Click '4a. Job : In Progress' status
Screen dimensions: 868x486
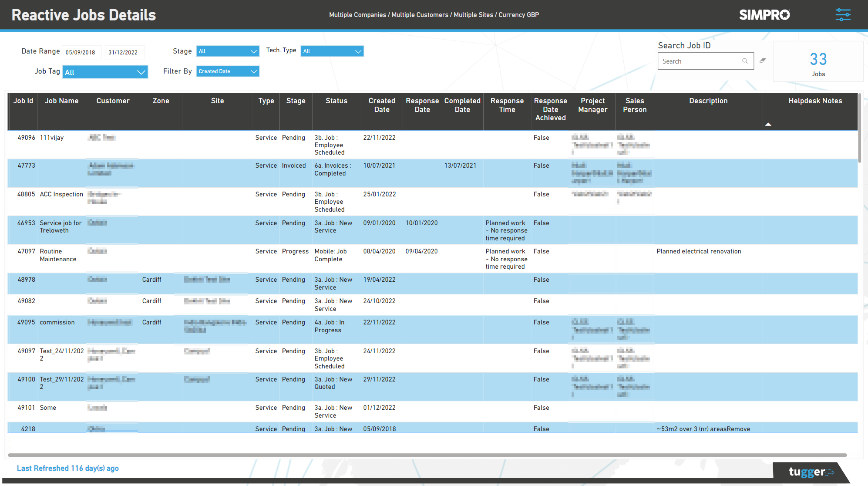330,326
